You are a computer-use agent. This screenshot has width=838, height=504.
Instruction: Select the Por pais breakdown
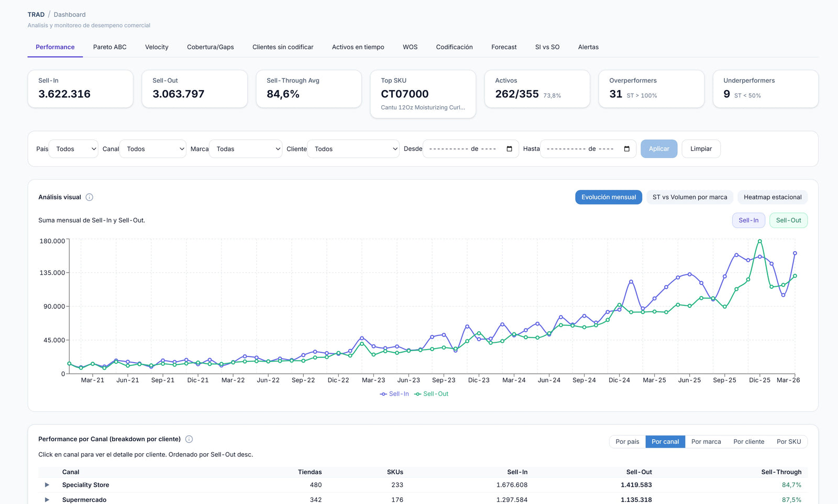coord(627,442)
